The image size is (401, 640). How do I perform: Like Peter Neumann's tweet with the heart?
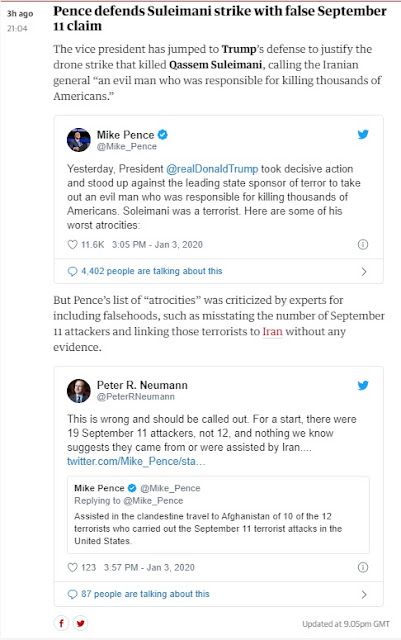[x=72, y=567]
